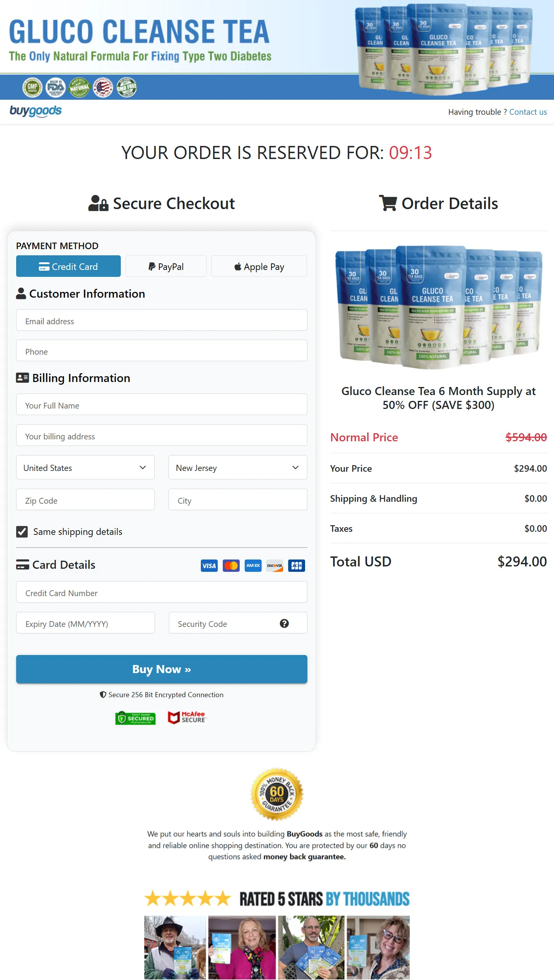Click the JCB card icon
554x980 pixels.
(296, 566)
